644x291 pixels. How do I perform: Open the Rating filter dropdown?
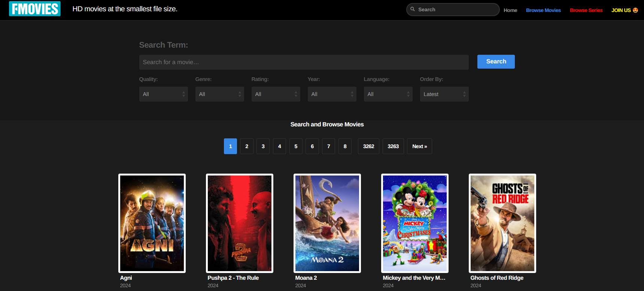(276, 94)
